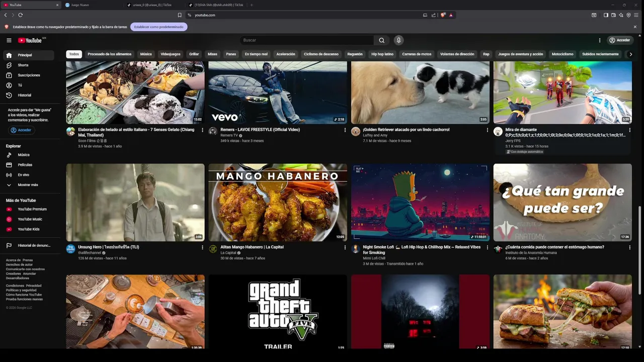Show more filter chips with right arrow

(630, 54)
